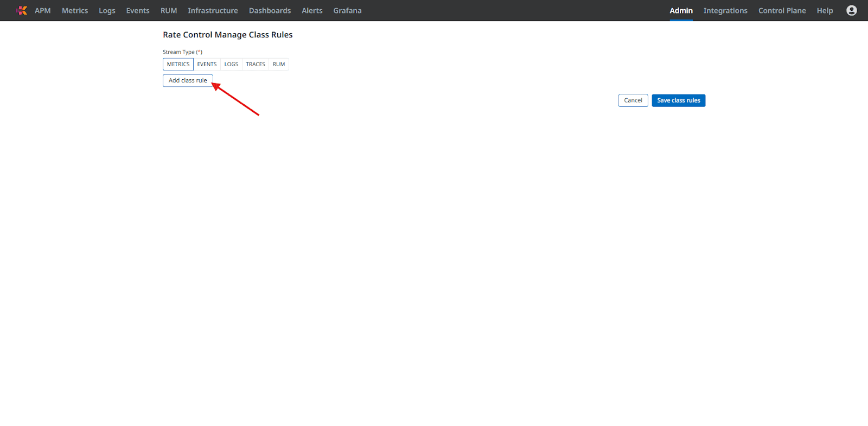Viewport: 868px width, 426px height.
Task: Click the Kloudfuse logo icon
Action: pos(22,10)
